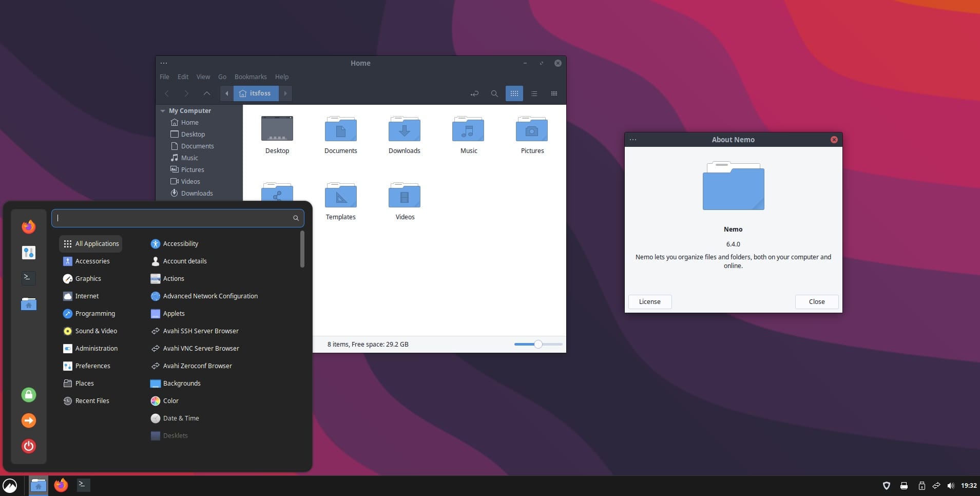The height and width of the screenshot is (496, 980).
Task: Open the terminal from the menu sidebar
Action: (29, 278)
